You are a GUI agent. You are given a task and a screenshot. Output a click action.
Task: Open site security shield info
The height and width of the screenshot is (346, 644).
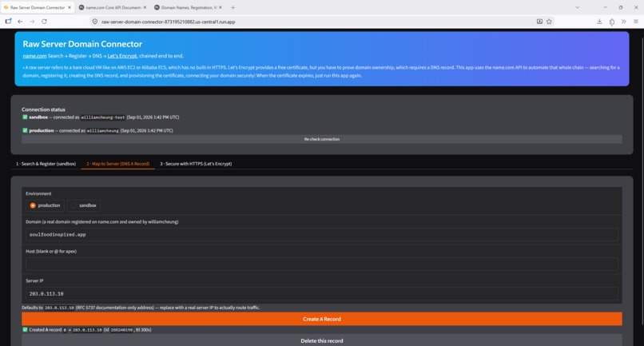[95, 22]
